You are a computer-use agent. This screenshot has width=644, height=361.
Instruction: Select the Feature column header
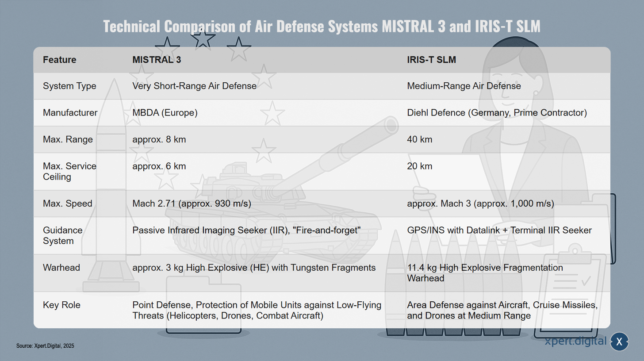(59, 60)
